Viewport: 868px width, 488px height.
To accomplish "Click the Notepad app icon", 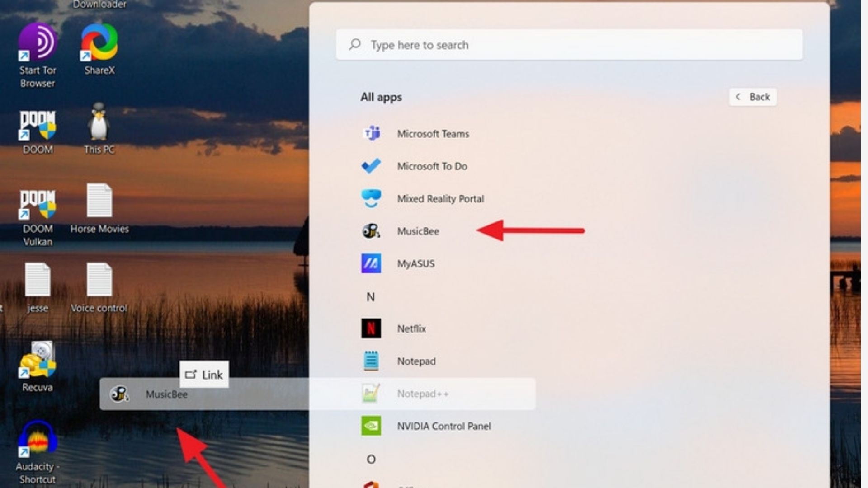I will [371, 361].
